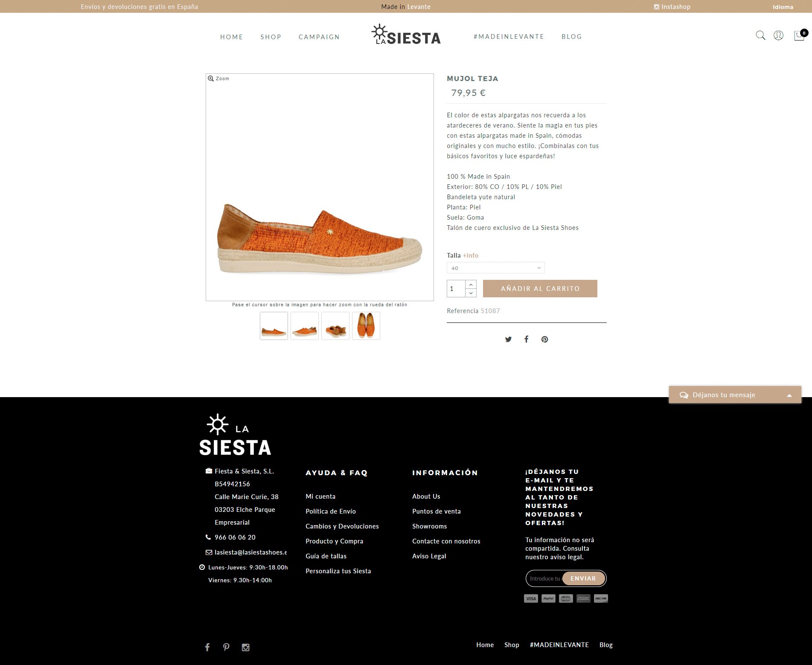Viewport: 812px width, 665px height.
Task: Share product on Twitter
Action: coord(508,340)
